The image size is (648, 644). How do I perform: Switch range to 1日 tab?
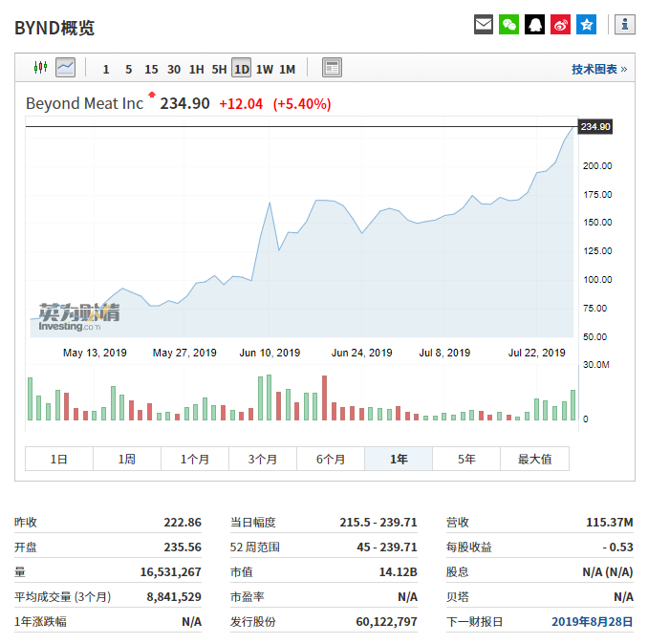point(59,459)
